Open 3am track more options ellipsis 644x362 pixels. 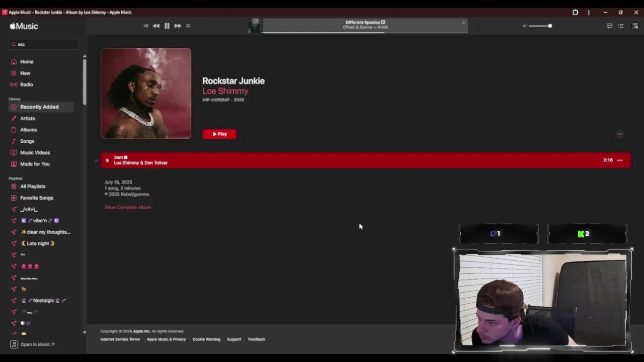(620, 160)
